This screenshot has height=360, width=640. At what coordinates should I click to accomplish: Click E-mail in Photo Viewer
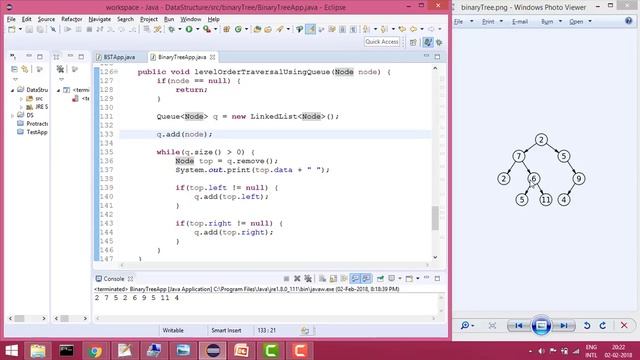coord(520,21)
